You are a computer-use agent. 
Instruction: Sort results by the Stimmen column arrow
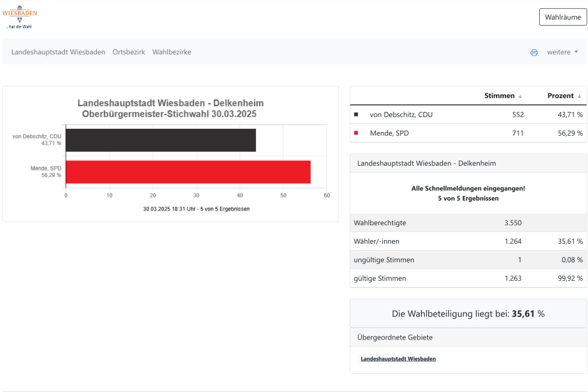point(520,96)
